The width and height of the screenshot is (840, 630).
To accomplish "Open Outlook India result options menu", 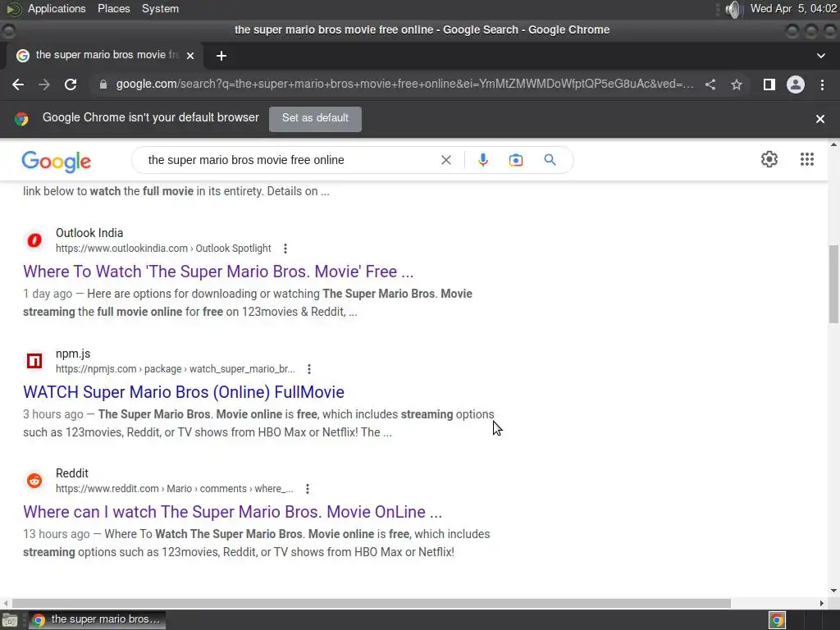I will coord(285,249).
